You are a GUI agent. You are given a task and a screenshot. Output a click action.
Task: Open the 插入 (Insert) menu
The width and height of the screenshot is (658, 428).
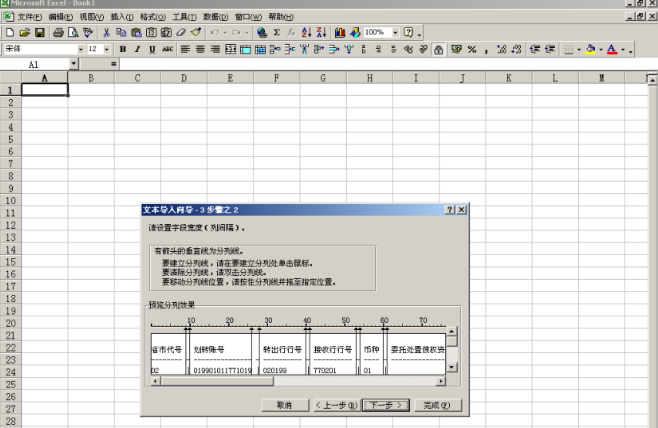coord(122,17)
